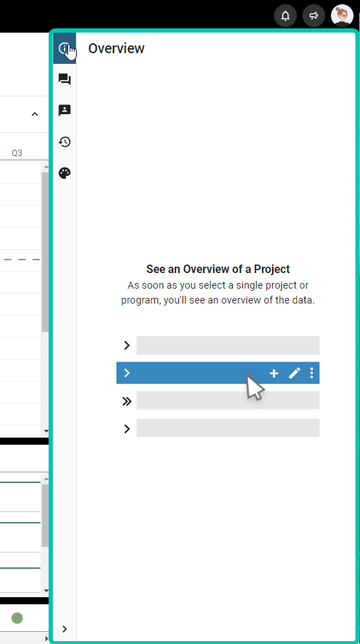
Task: Show the history clock panel
Action: point(65,142)
